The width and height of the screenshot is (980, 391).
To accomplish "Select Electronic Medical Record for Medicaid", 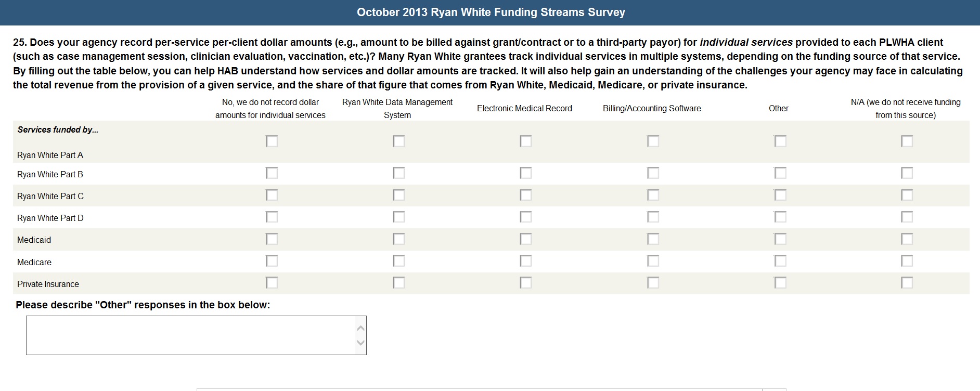I will point(526,239).
